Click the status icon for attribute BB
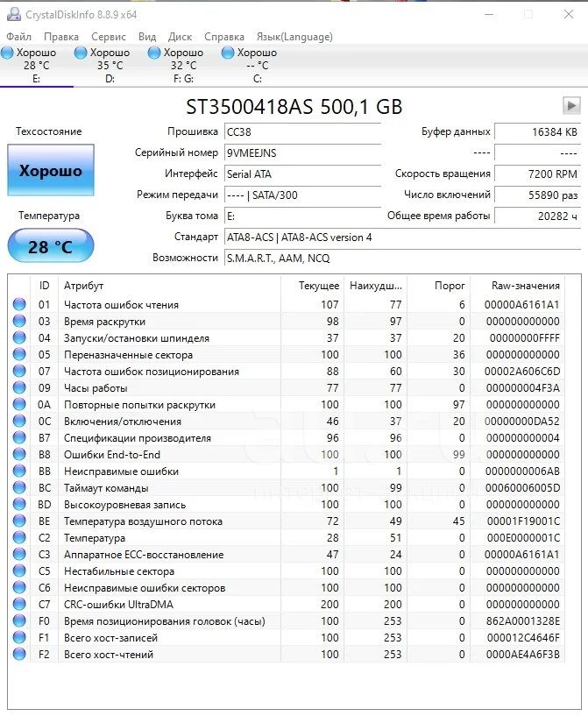The width and height of the screenshot is (588, 716). click(19, 471)
